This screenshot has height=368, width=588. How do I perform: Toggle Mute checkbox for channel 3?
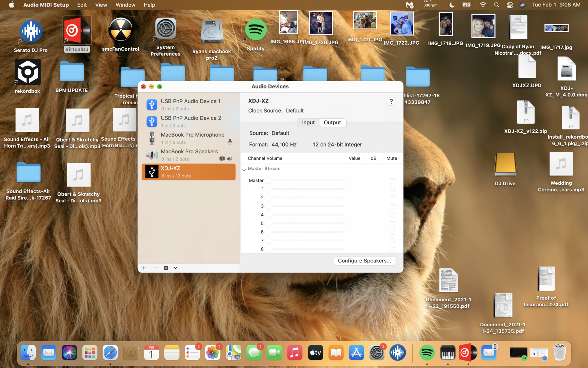tap(392, 206)
